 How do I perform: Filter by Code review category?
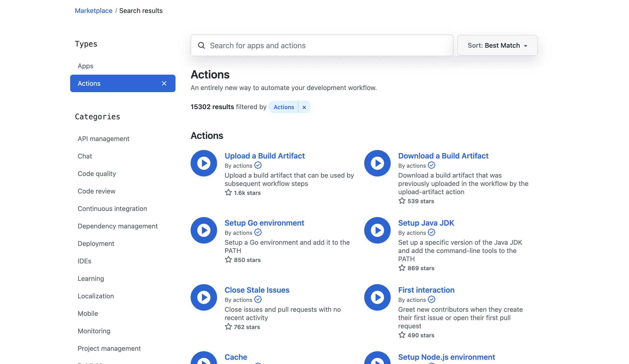pos(96,191)
